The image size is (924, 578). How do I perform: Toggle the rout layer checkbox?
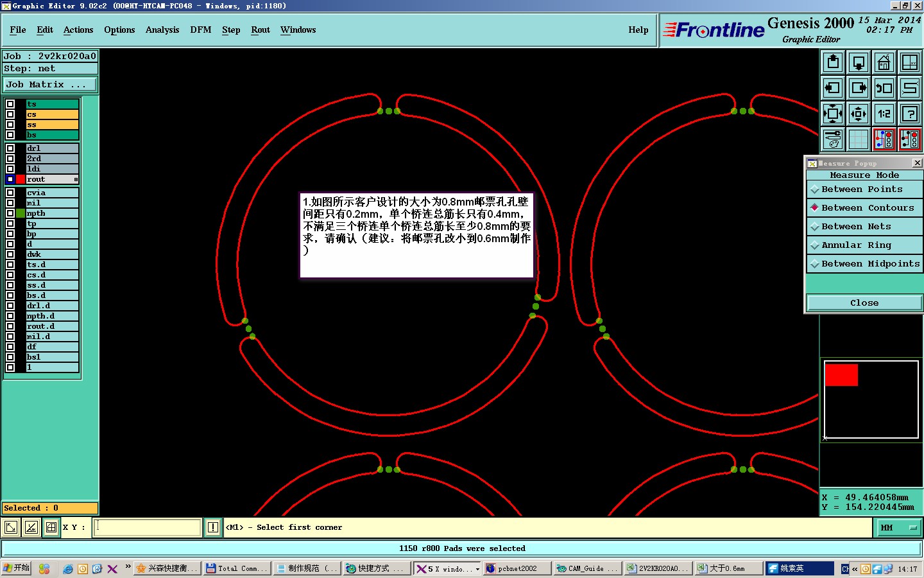(x=10, y=179)
